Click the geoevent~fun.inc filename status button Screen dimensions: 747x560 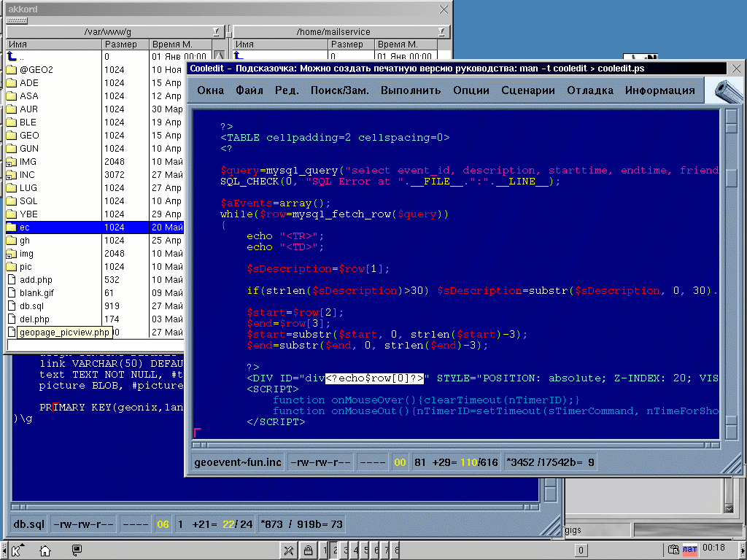point(238,462)
